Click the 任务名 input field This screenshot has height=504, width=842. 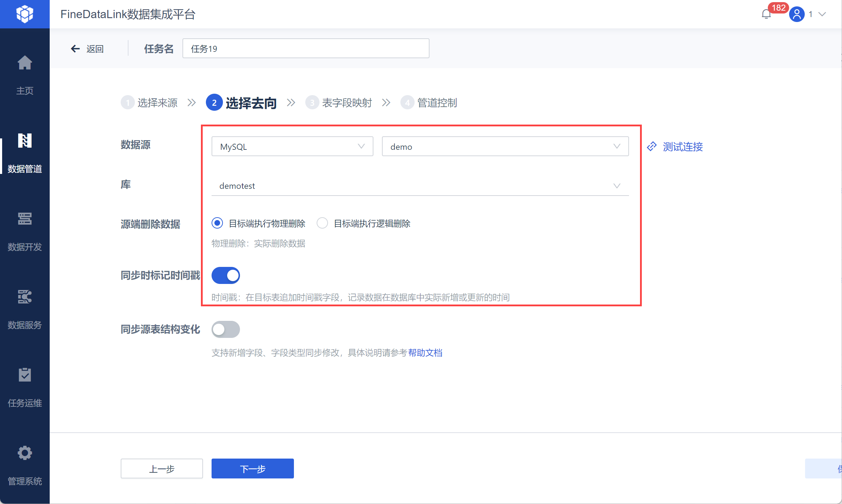coord(306,49)
